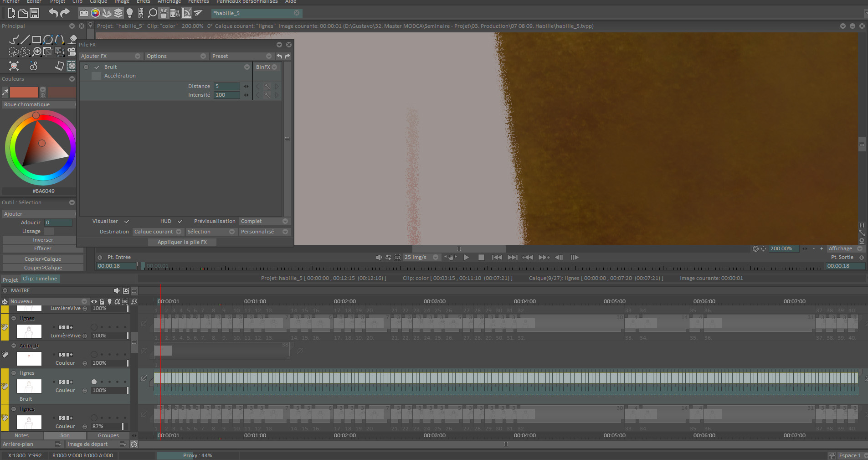This screenshot has width=868, height=460.
Task: Select the rectangle shape tool
Action: click(x=37, y=40)
